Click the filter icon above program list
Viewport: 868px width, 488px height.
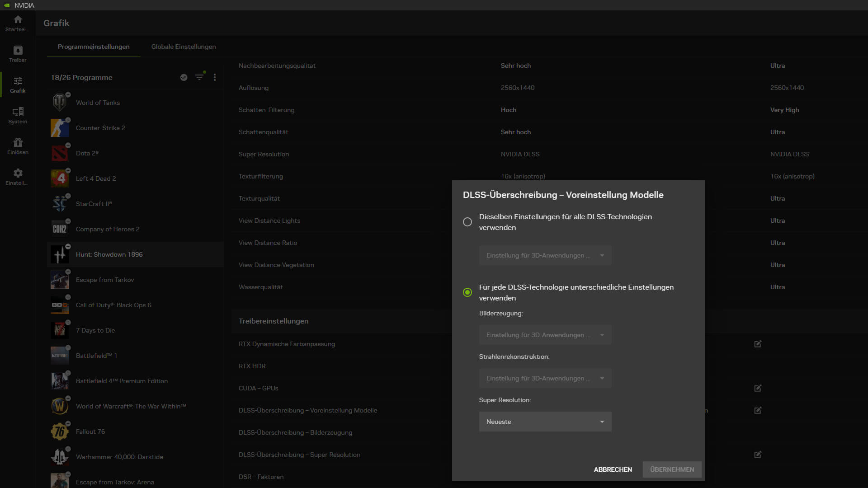click(199, 77)
